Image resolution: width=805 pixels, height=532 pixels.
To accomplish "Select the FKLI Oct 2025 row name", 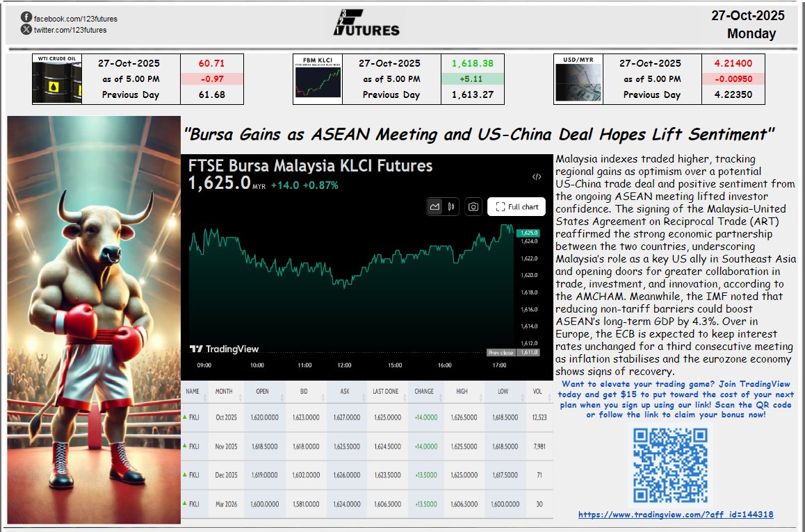I will (x=194, y=417).
